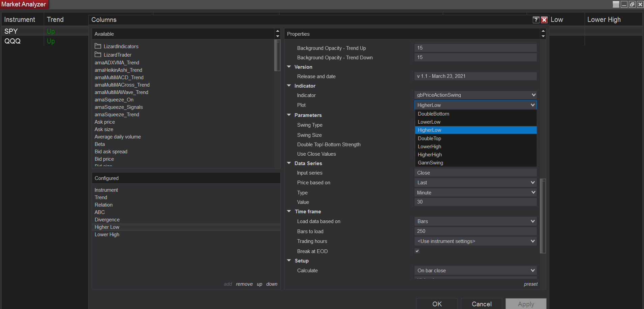The width and height of the screenshot is (644, 309).
Task: Move the configured column down
Action: click(272, 284)
